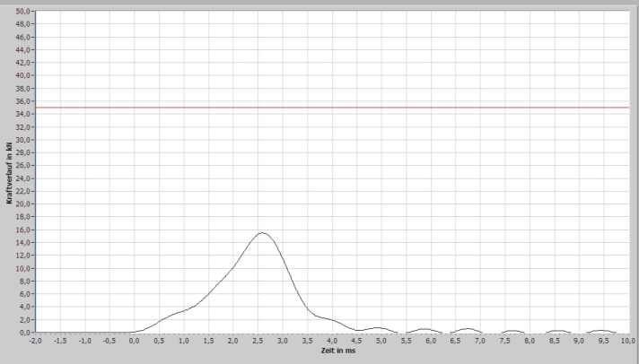Click the peak of the force curve
Screen dimensions: 639x364
click(262, 232)
